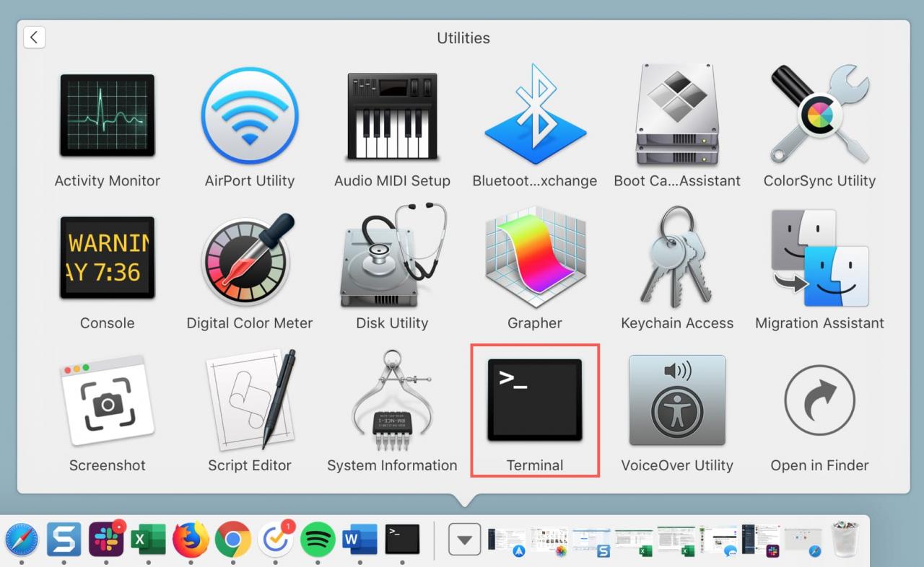Restore the minimized Photos window
Screen dimensions: 924x567
coord(549,541)
